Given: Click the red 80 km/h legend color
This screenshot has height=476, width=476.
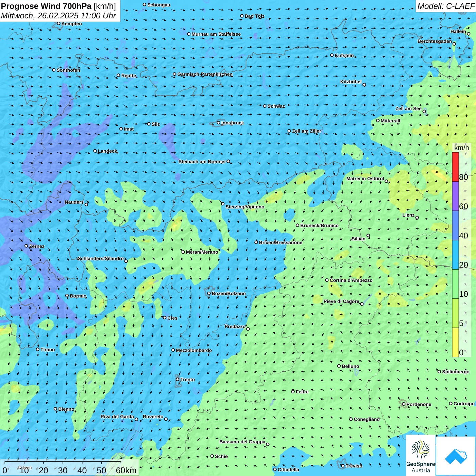Looking at the screenshot, I should (x=455, y=167).
